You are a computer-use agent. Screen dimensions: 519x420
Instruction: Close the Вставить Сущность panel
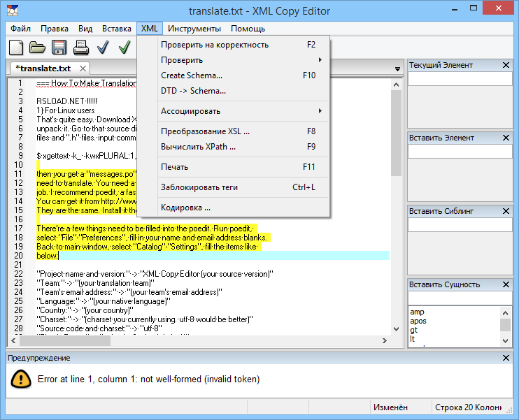(x=506, y=284)
